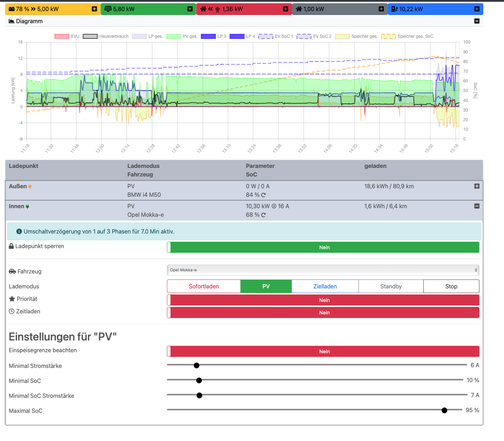
Task: Expand the red grid power card
Action: [x=285, y=9]
